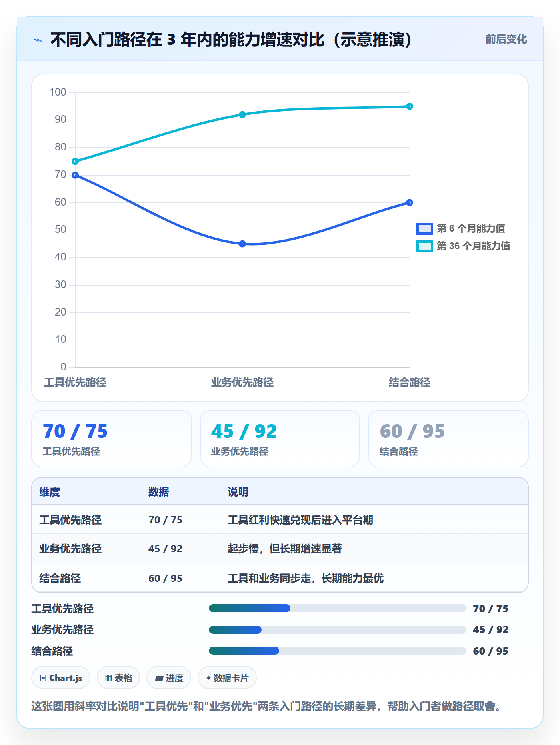
Task: Click the 数据 column header
Action: [159, 492]
